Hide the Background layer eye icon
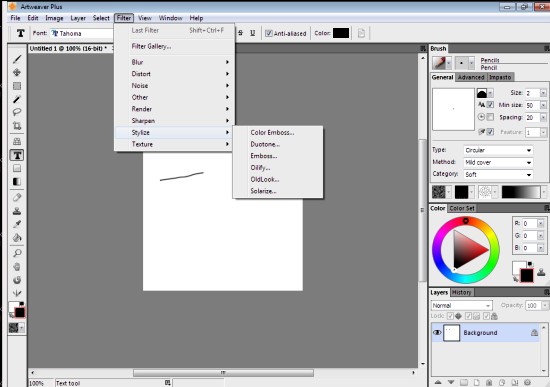 coord(437,332)
